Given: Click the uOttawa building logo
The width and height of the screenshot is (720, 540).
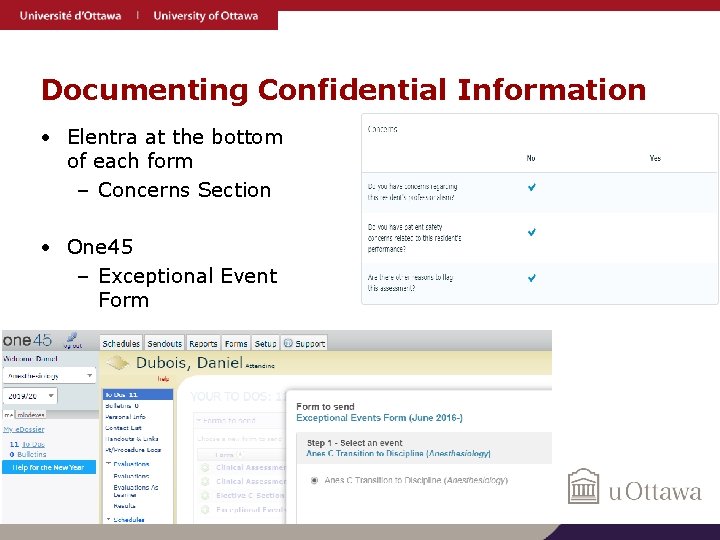Looking at the screenshot, I should 583,486.
